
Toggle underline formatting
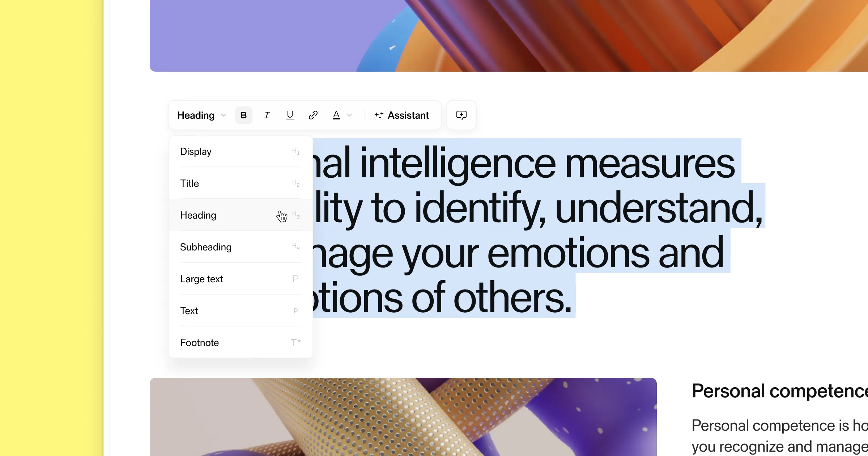tap(290, 115)
